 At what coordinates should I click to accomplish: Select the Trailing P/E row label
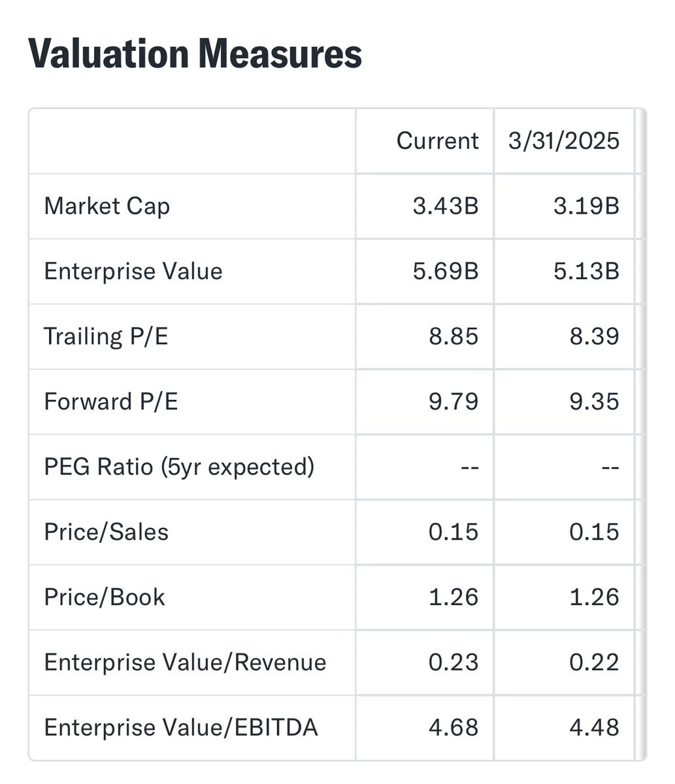106,336
